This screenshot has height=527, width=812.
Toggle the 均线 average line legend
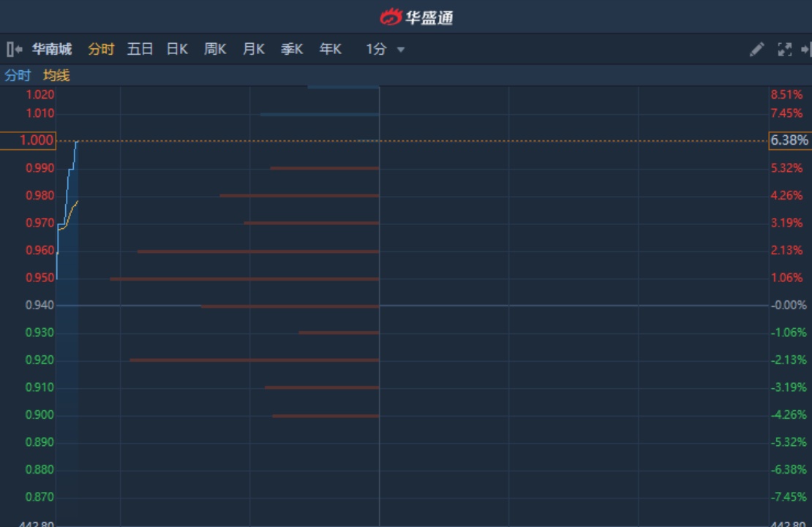tap(56, 75)
